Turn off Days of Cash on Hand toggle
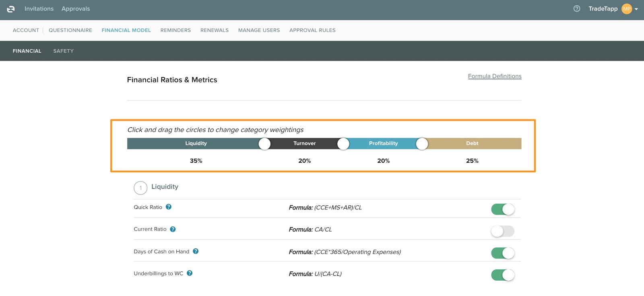644x296 pixels. point(502,253)
